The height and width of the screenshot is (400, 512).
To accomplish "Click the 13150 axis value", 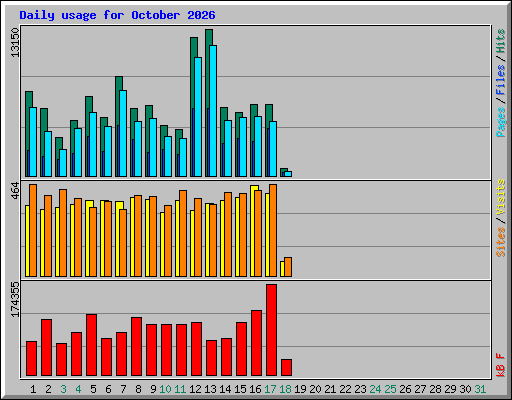I will point(15,43).
